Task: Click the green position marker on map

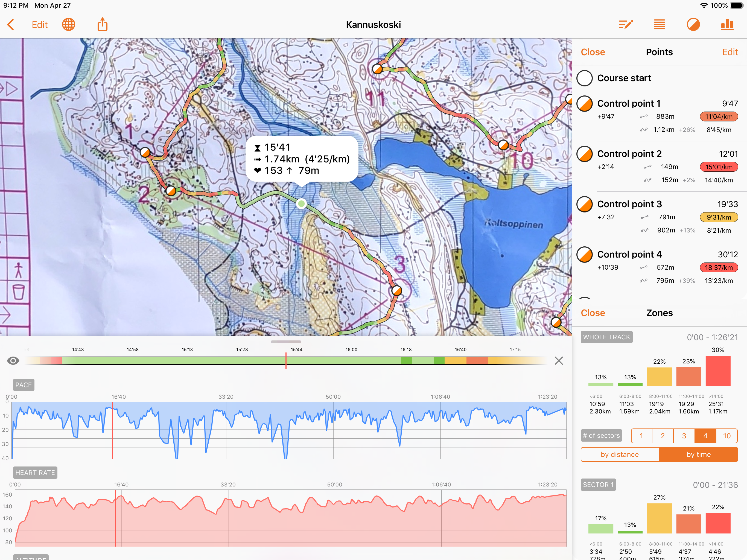Action: (x=301, y=204)
